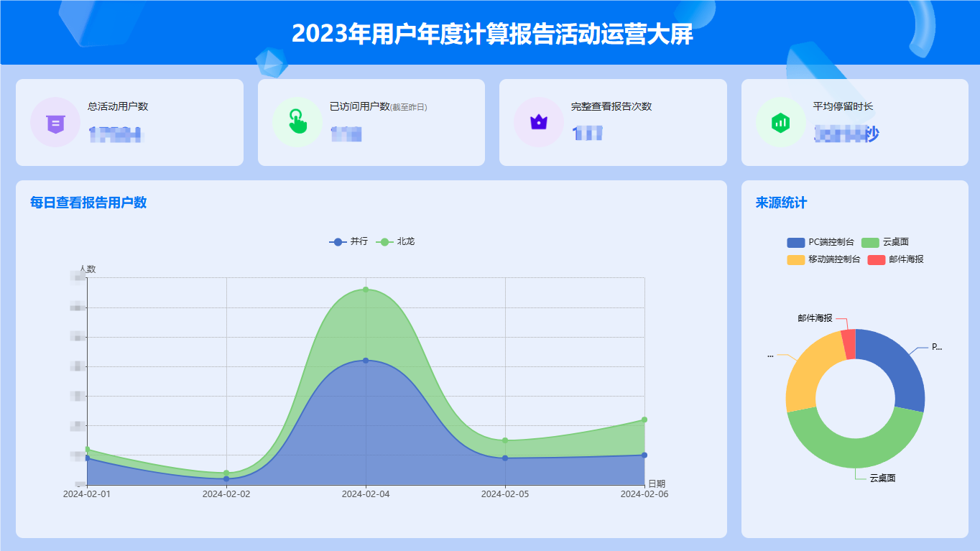Click the red 邮件海报 donut segment
980x551 pixels.
pyautogui.click(x=849, y=343)
